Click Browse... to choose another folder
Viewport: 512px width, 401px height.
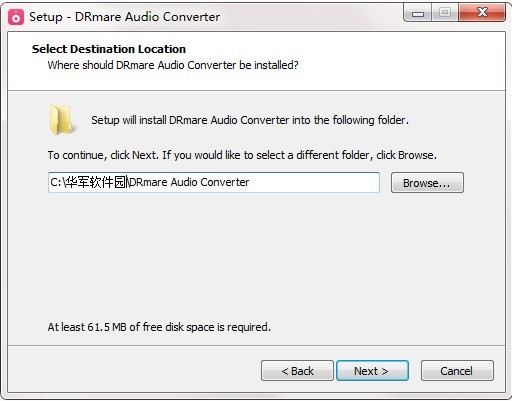click(x=427, y=183)
